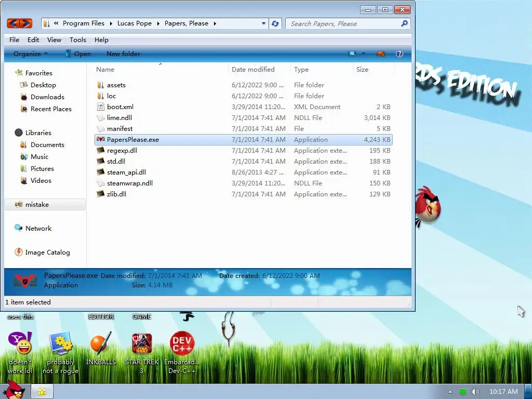Change view using the view icon in toolbar
Viewport: 532px width, 399px height.
pos(352,54)
